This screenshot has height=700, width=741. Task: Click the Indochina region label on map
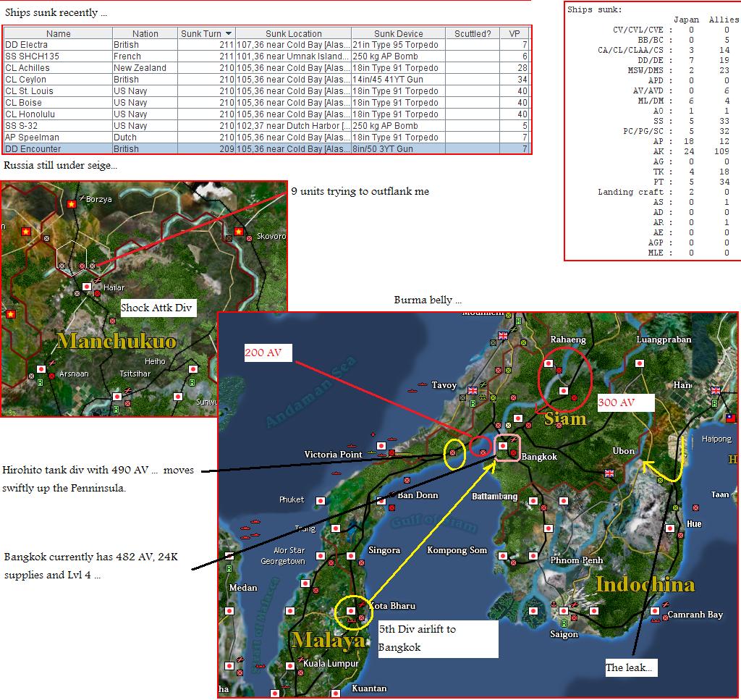(x=645, y=585)
